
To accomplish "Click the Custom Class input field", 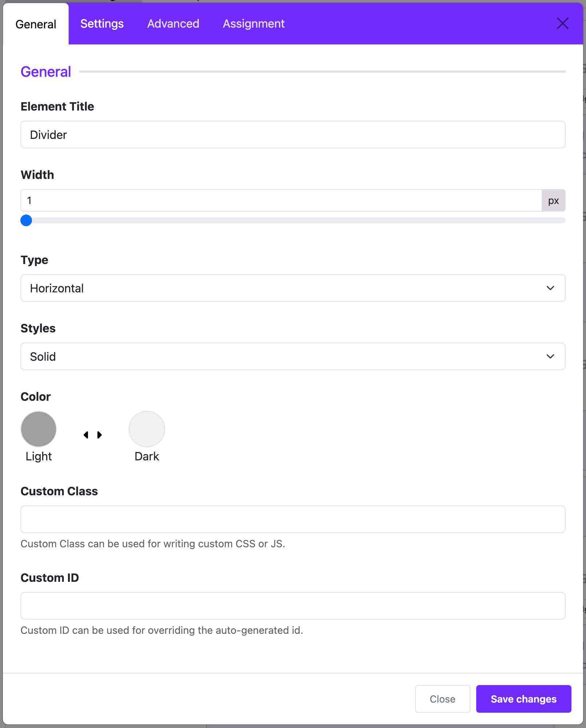I will click(293, 519).
